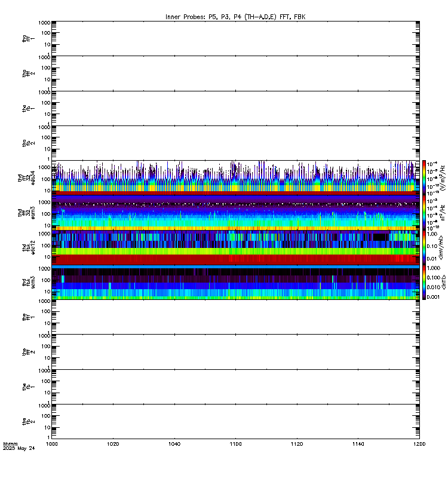Select the "tha fff 2" panel axis label
The height and width of the screenshot is (478, 448).
point(28,73)
